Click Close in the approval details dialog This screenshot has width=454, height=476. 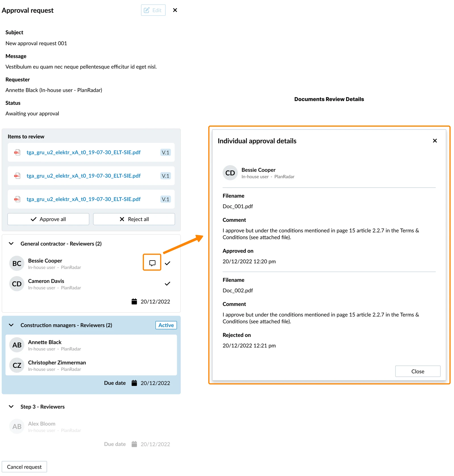(x=418, y=371)
